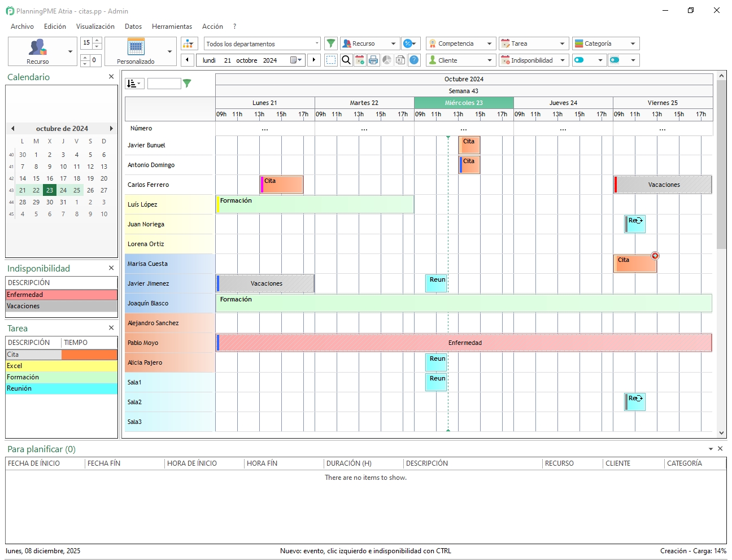
Task: Select day 23 in the mini October calendar
Action: coord(49,190)
